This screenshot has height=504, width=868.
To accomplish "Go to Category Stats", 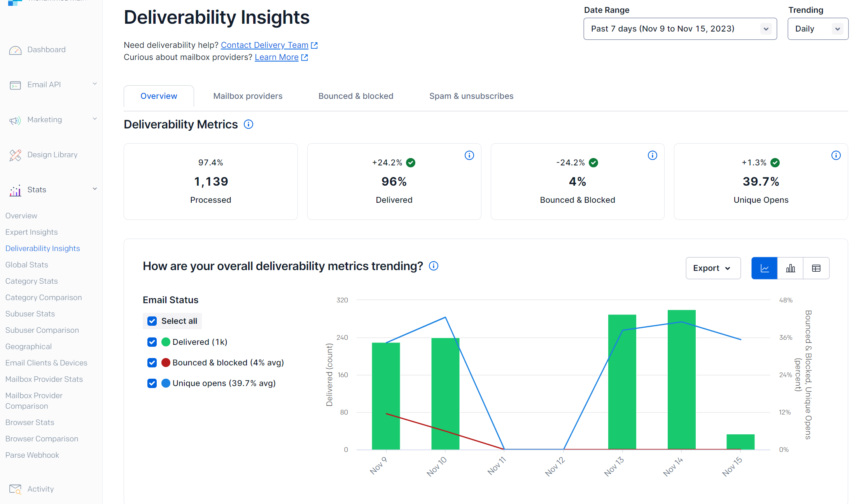I will 31,281.
